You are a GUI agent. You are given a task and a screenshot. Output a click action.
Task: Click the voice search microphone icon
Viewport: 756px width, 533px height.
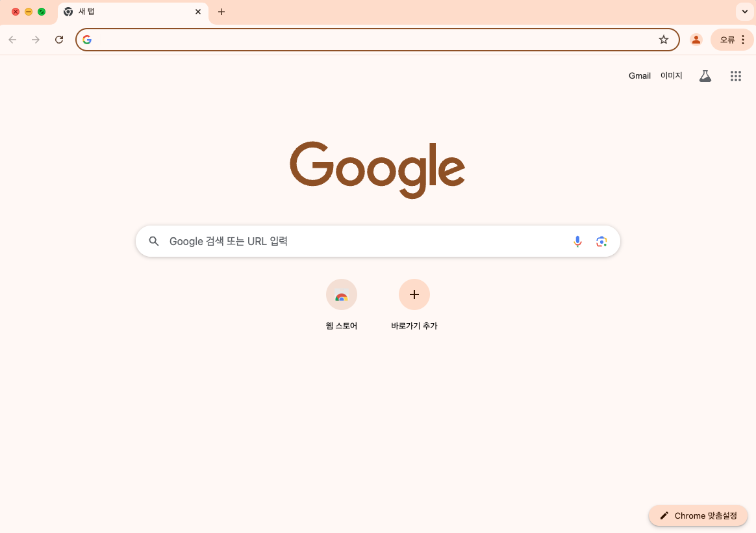[577, 241]
